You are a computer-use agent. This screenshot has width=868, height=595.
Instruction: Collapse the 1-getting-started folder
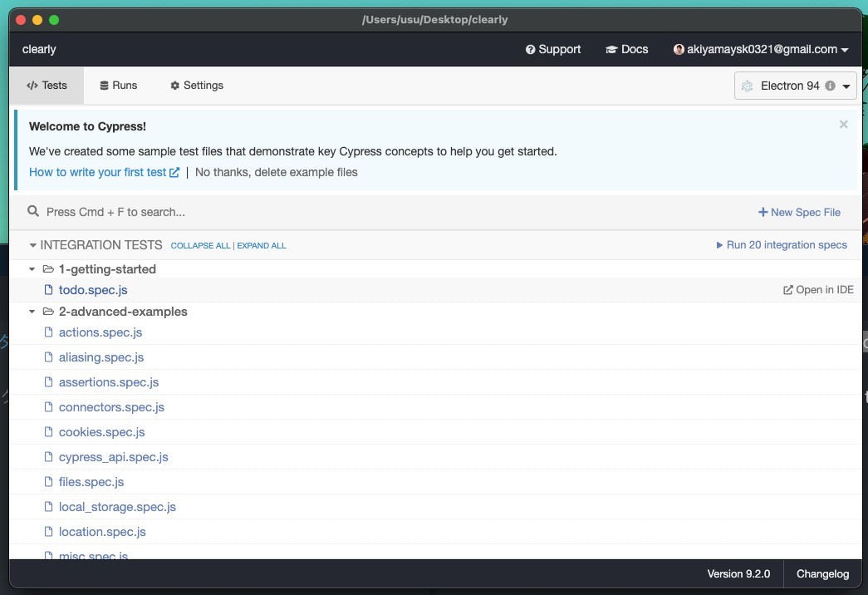32,269
